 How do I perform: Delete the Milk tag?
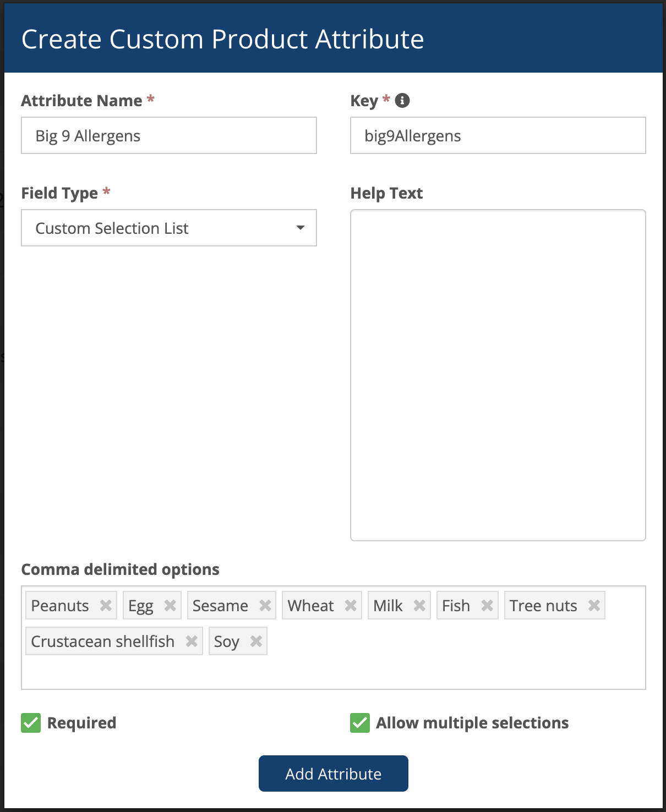(419, 606)
